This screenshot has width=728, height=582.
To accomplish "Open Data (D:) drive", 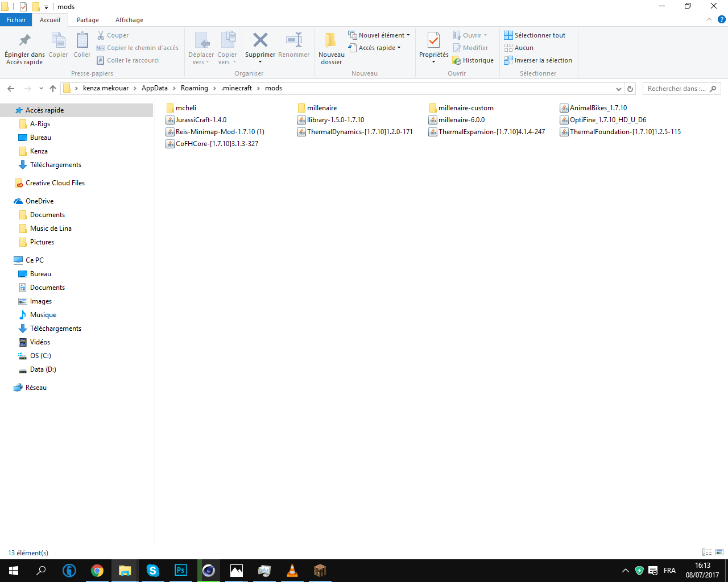I will coord(43,369).
